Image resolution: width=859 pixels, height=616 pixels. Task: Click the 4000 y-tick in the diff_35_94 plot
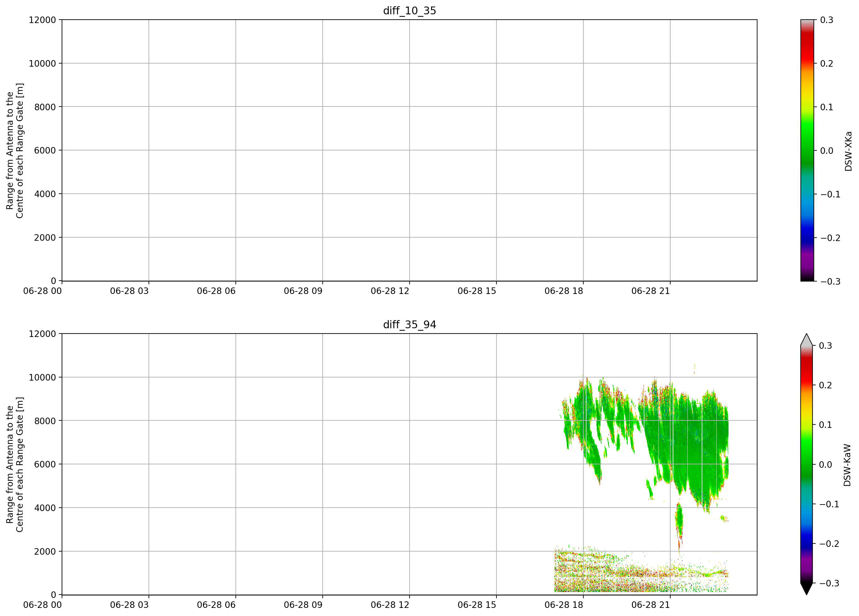click(x=45, y=508)
